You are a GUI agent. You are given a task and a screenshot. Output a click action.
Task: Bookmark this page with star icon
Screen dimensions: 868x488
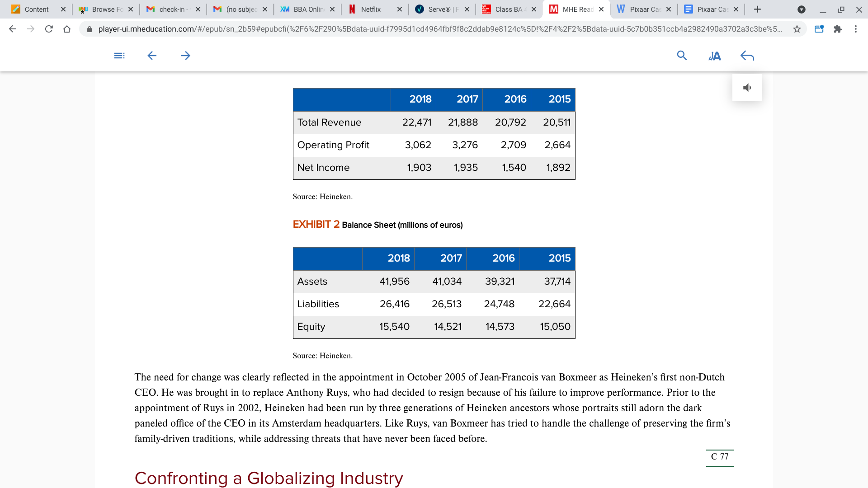tap(797, 29)
